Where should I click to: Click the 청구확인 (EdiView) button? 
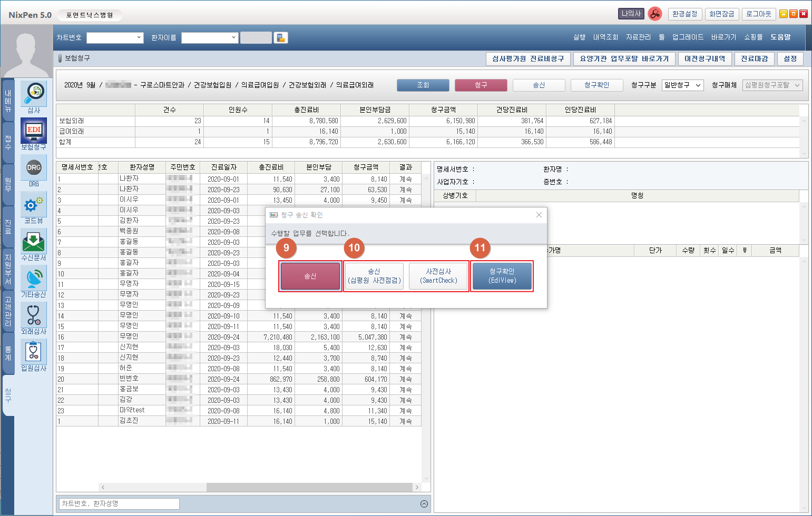(502, 276)
